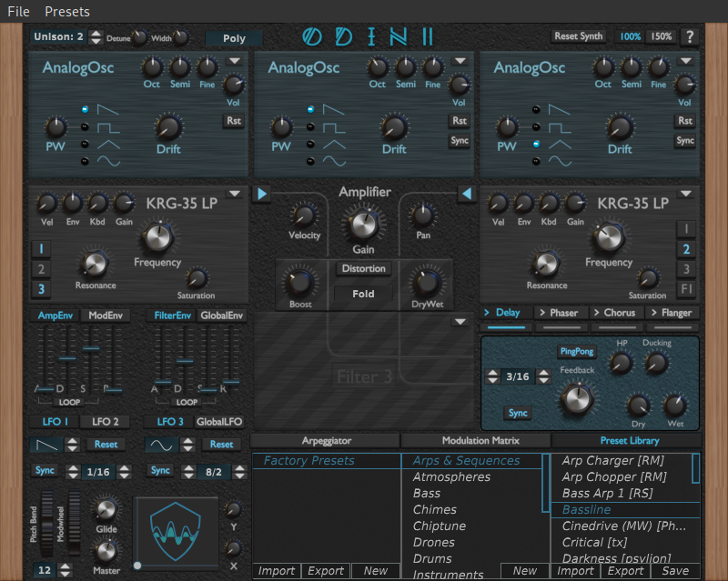Click the Amplifier Pan knob
728x581 pixels.
423,215
